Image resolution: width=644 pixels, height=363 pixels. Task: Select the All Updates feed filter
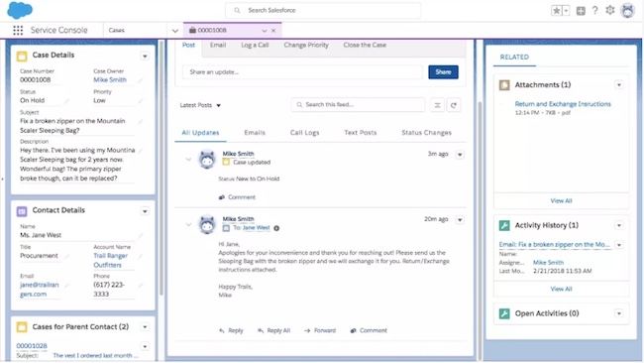click(x=200, y=133)
